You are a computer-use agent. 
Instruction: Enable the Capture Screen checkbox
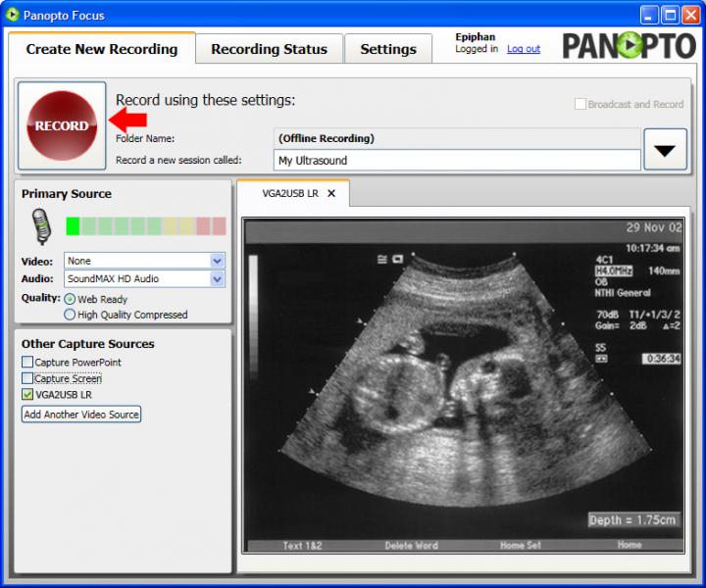[27, 378]
